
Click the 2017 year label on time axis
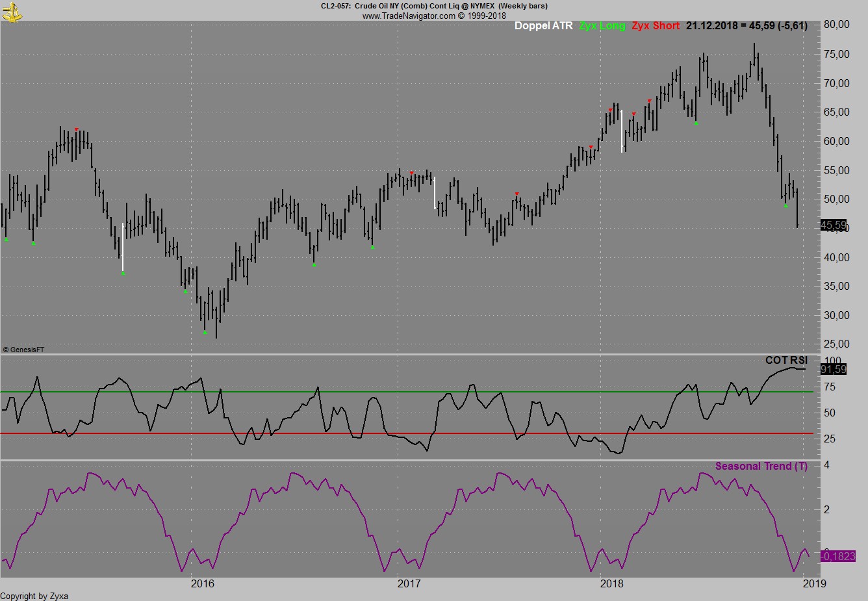coord(409,583)
